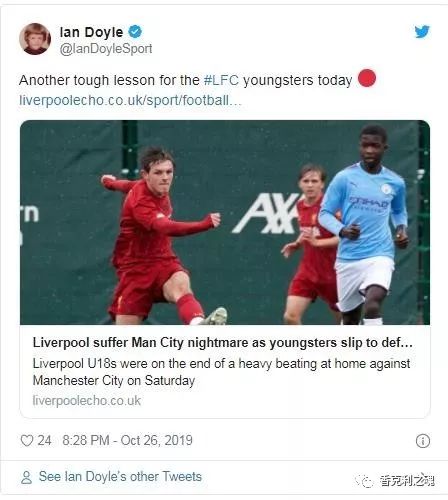This screenshot has width=448, height=500.
Task: Open the football match preview image
Action: (225, 222)
